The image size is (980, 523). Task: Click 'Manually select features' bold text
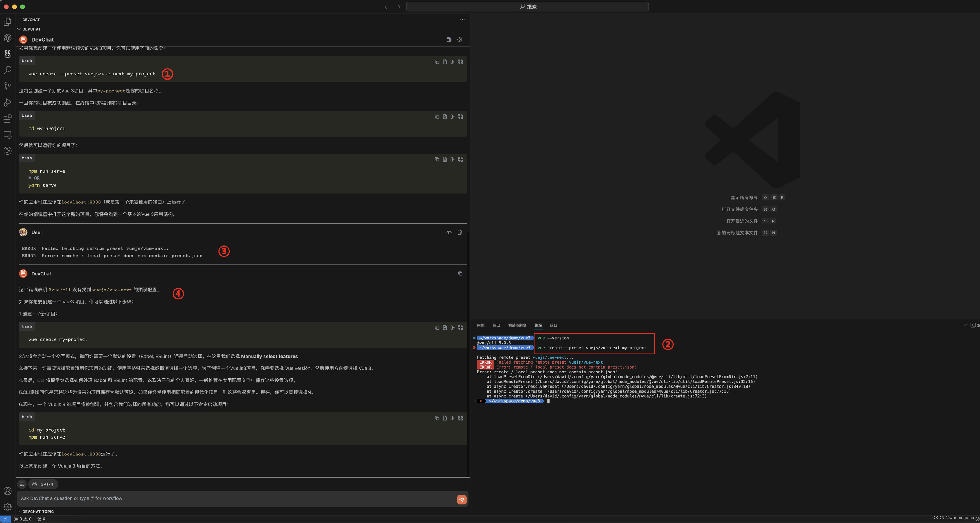[269, 356]
